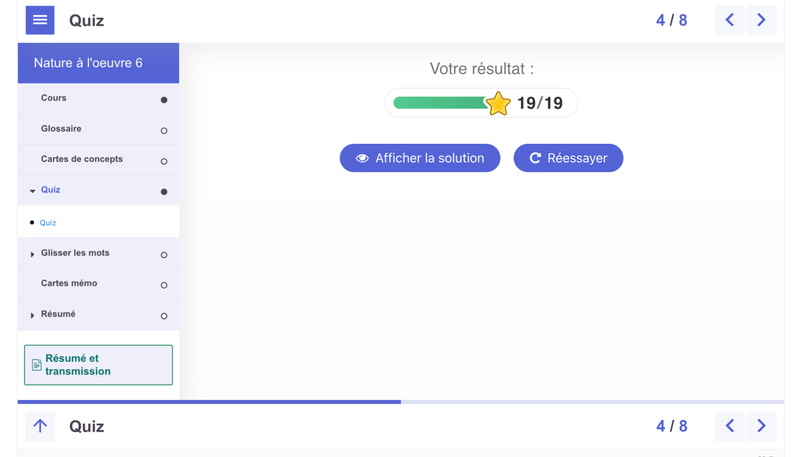The image size is (800, 457).
Task: Click next page arrow in bottom bar
Action: pyautogui.click(x=761, y=426)
